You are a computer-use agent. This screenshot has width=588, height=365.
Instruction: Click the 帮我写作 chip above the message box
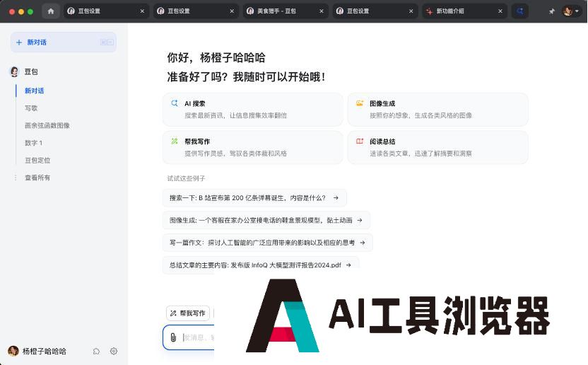pyautogui.click(x=188, y=313)
